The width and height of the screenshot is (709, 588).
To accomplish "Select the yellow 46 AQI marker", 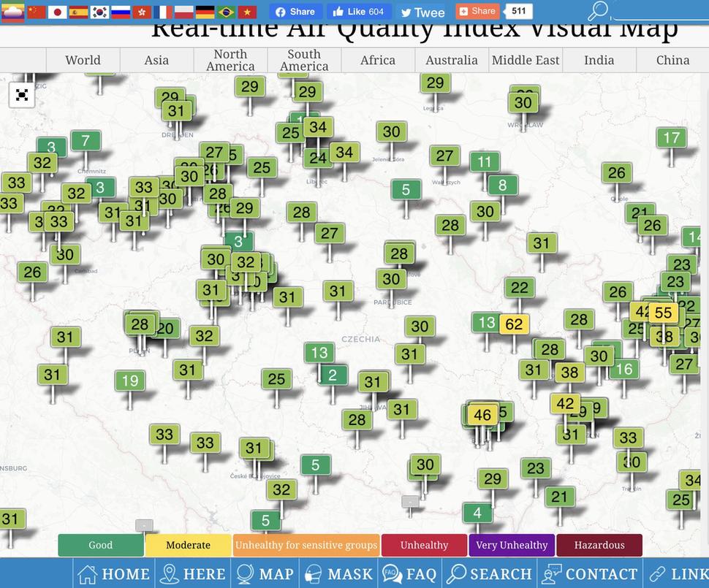I will tap(482, 414).
